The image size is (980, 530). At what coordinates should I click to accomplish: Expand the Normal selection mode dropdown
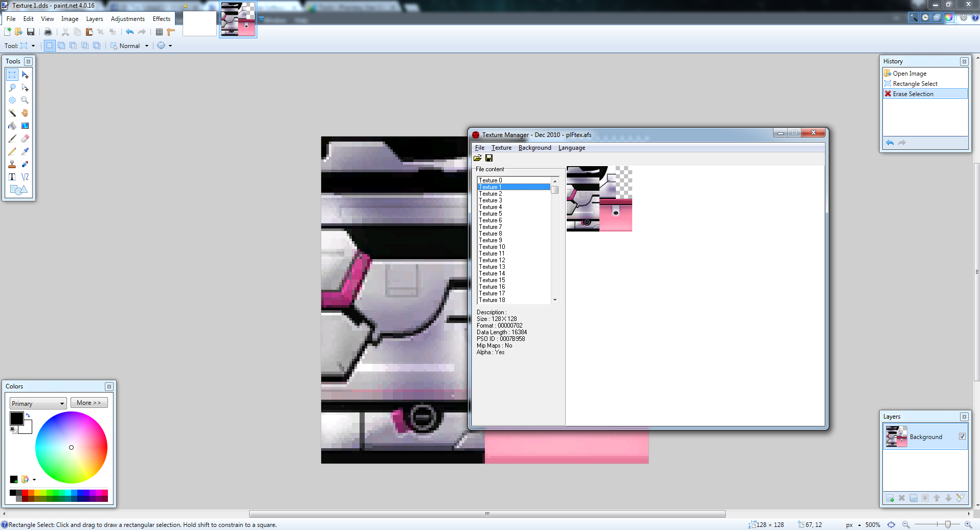(146, 46)
